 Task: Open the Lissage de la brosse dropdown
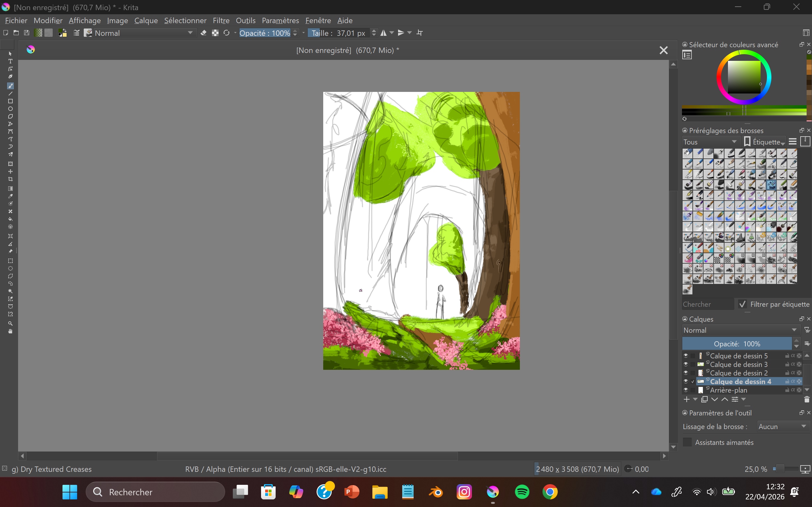(x=782, y=427)
